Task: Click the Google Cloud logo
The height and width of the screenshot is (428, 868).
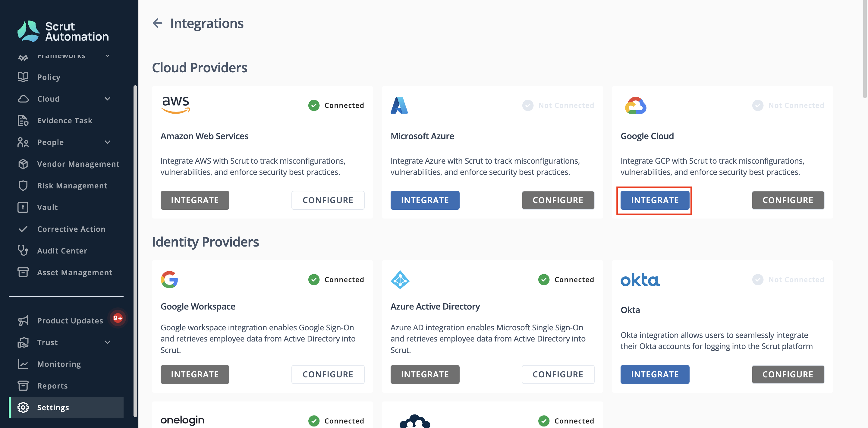Action: (636, 105)
